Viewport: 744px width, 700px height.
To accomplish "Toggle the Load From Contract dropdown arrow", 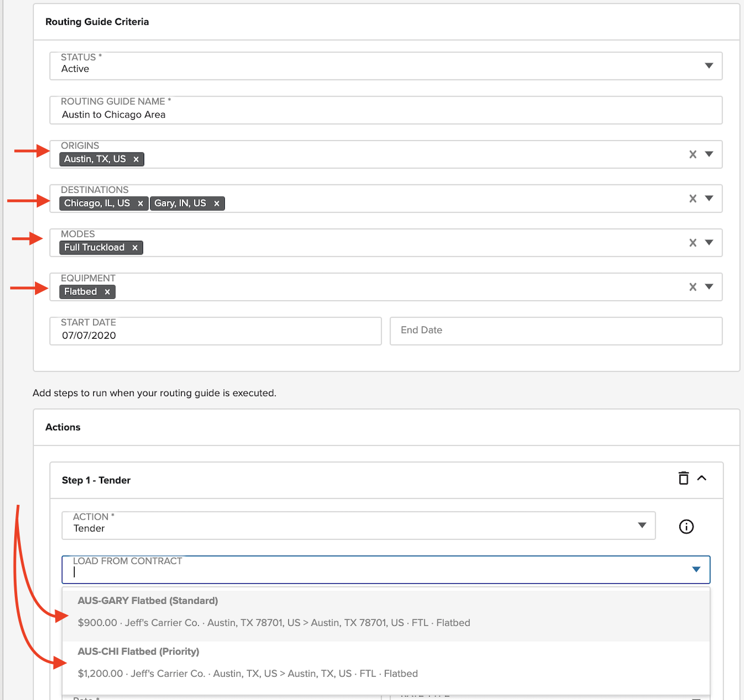I will click(696, 569).
